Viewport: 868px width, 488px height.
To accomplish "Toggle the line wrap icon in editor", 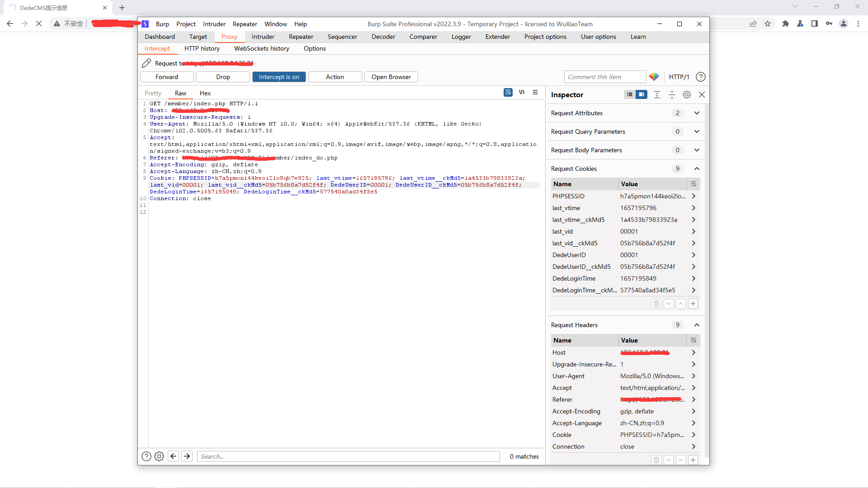I will (x=508, y=92).
